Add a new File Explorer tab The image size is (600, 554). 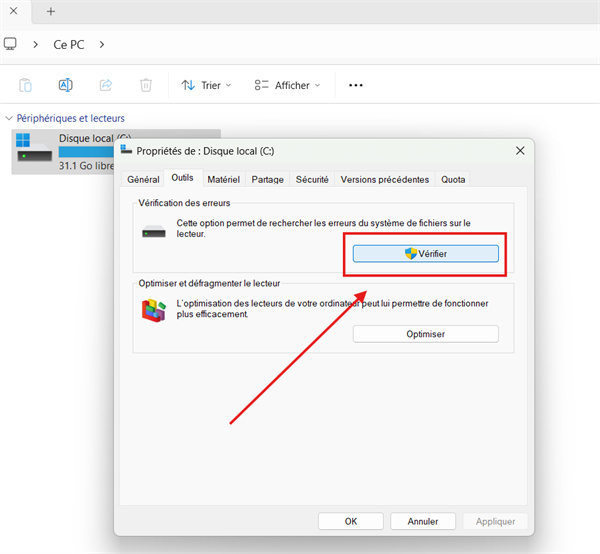tap(51, 11)
